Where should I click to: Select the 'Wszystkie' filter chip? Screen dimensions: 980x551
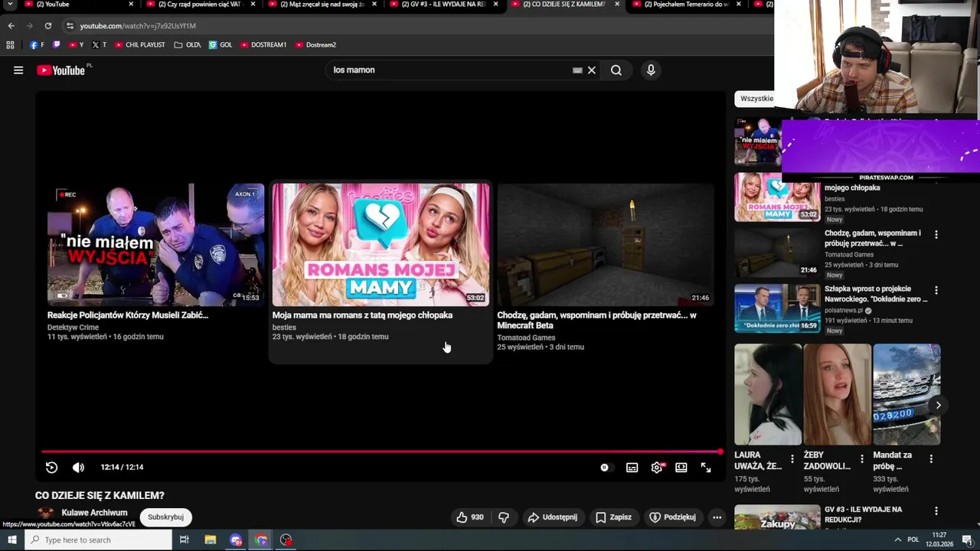click(x=756, y=99)
